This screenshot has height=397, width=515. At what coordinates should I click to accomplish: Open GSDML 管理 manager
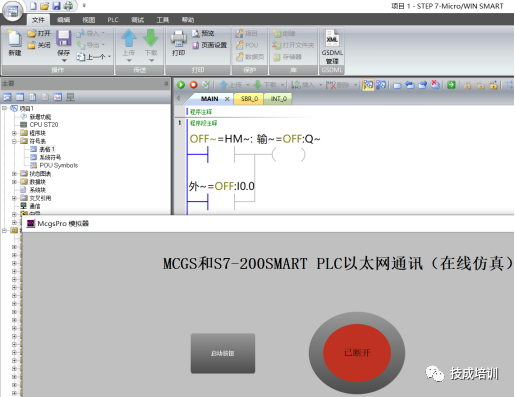click(332, 47)
